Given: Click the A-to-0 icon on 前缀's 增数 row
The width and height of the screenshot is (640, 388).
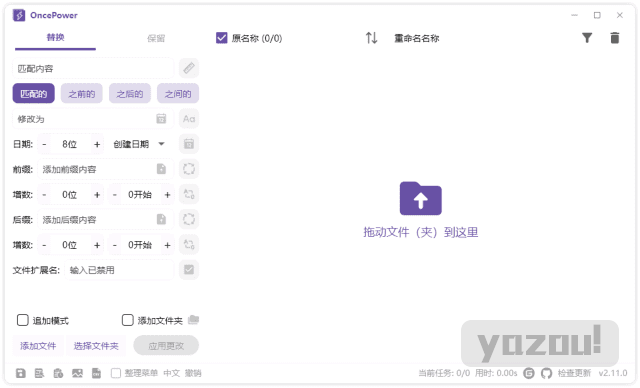Looking at the screenshot, I should [x=189, y=194].
